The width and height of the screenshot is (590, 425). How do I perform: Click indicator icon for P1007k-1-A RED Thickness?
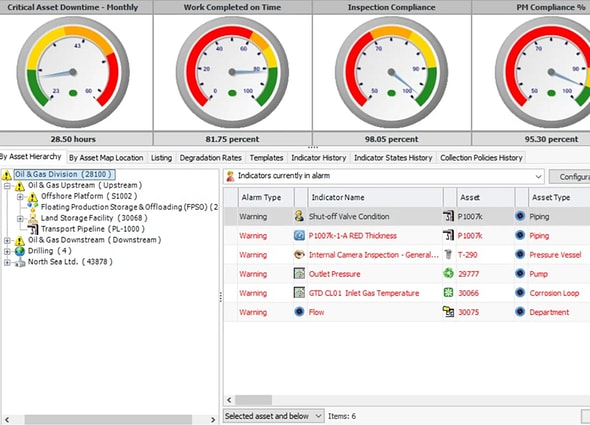299,235
